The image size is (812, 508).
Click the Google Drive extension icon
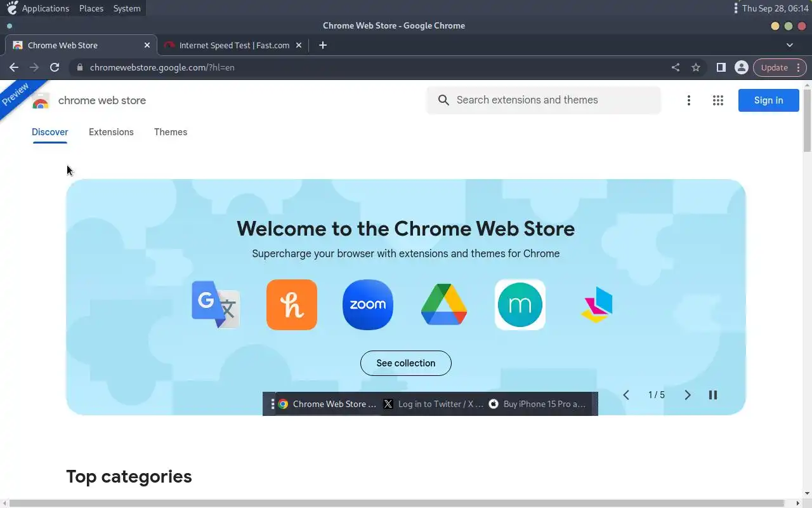click(x=444, y=305)
